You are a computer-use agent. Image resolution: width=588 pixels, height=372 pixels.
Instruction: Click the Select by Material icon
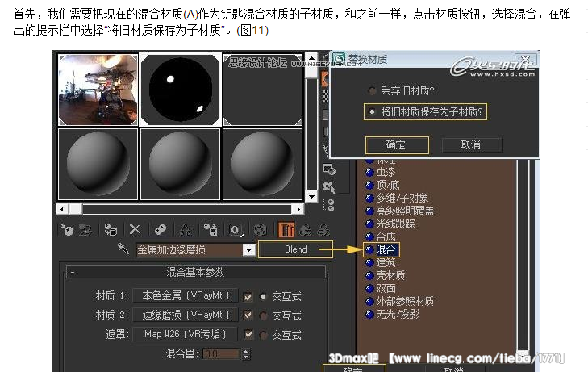pos(329,186)
